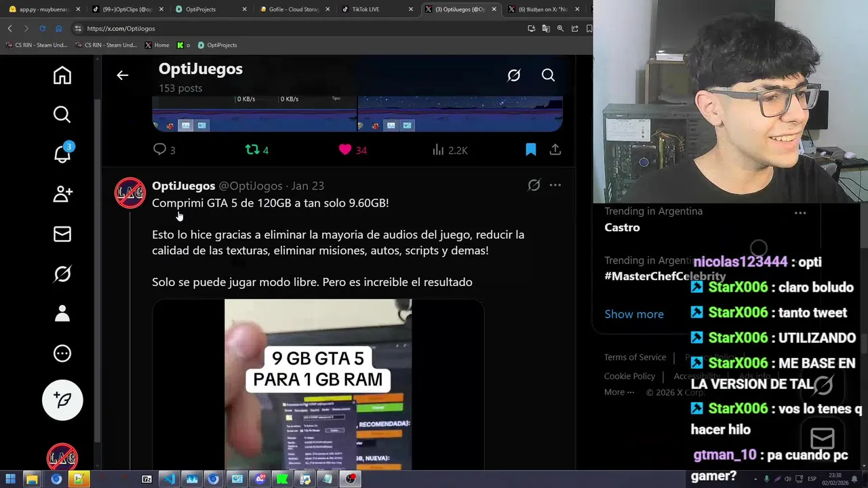Expand More footer options
This screenshot has height=488, width=868.
pyautogui.click(x=619, y=392)
